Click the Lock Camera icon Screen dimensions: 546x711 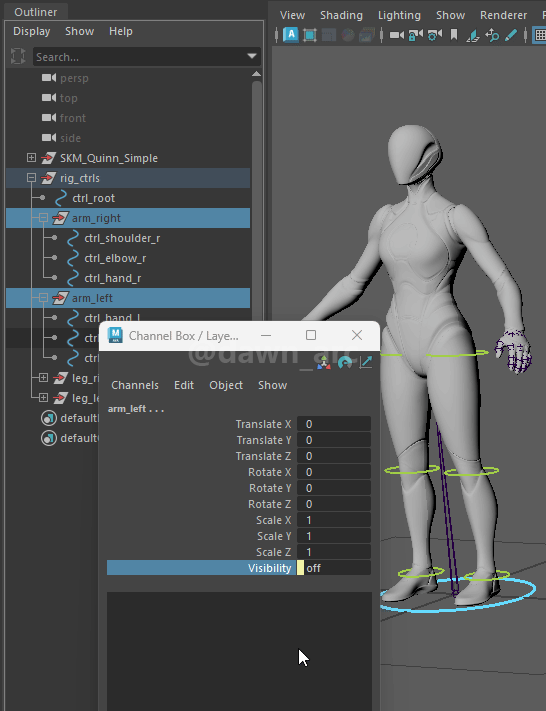pyautogui.click(x=416, y=35)
